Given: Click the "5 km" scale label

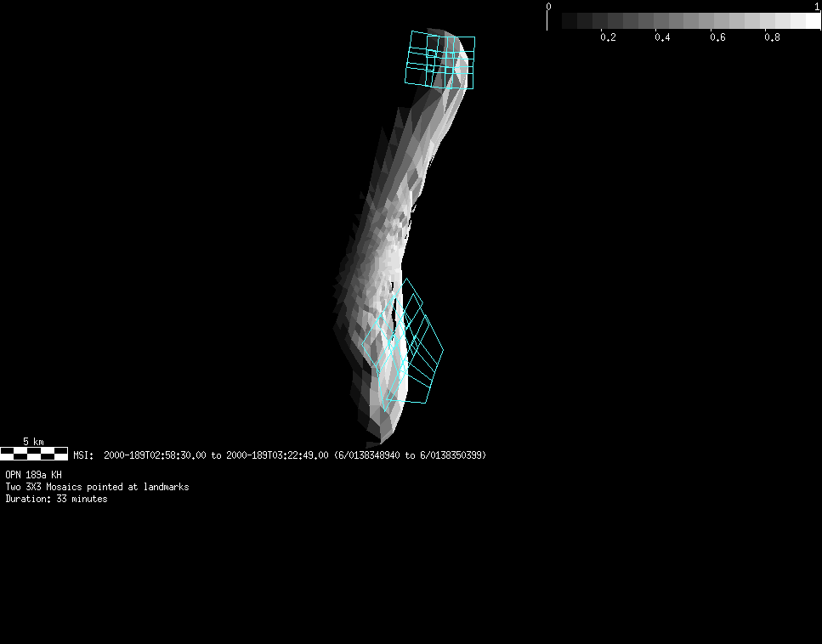Looking at the screenshot, I should point(33,442).
